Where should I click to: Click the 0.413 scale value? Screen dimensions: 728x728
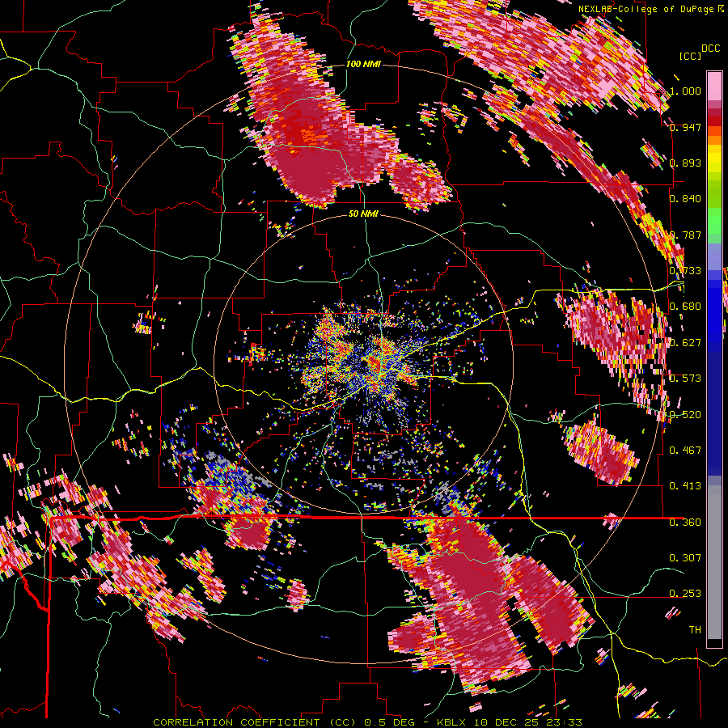(685, 486)
